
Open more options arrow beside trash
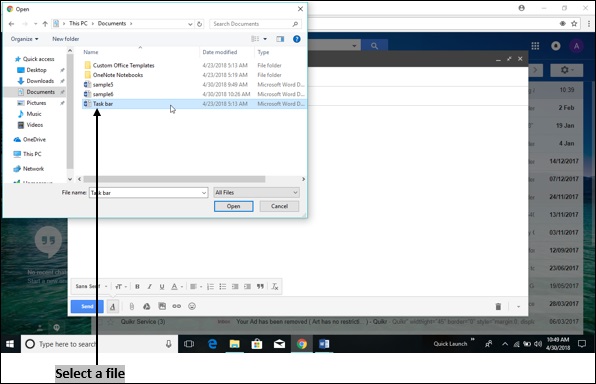click(518, 306)
